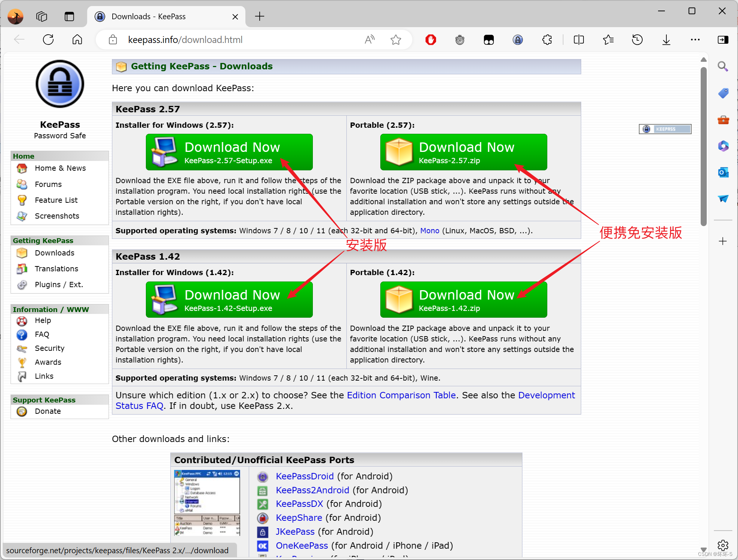
Task: Open the Edition Comparison Table link
Action: (401, 395)
